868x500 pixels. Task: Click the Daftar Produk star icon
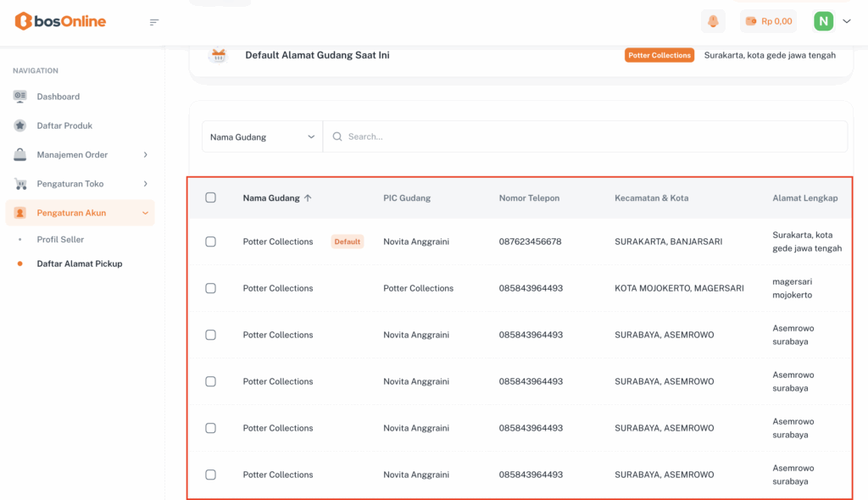(20, 125)
